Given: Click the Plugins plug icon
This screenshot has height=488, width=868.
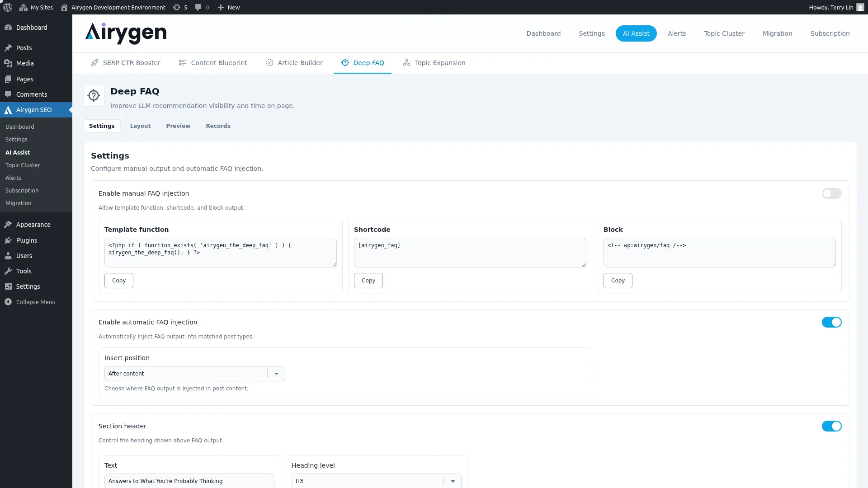Looking at the screenshot, I should click(x=8, y=240).
